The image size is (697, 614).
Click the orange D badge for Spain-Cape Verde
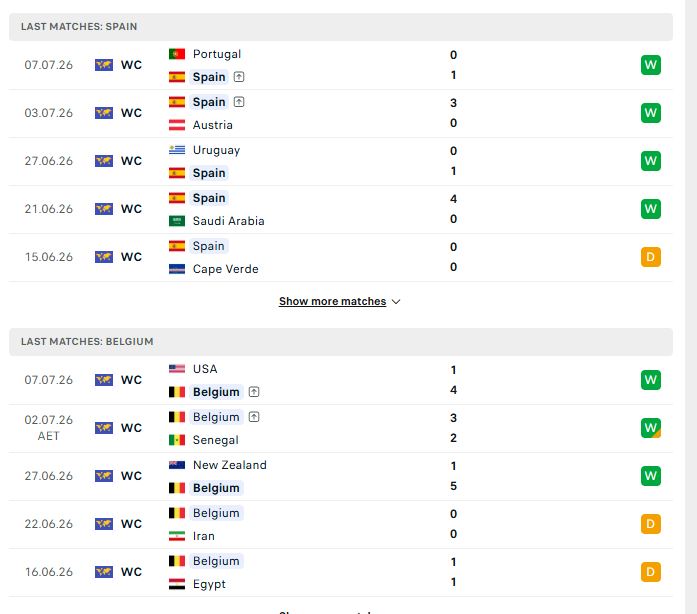650,257
